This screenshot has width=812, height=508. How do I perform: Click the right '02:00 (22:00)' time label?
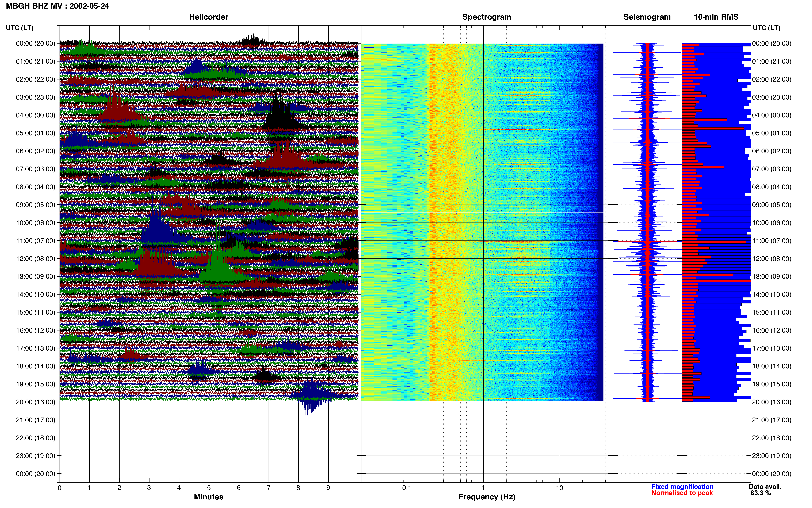click(772, 79)
